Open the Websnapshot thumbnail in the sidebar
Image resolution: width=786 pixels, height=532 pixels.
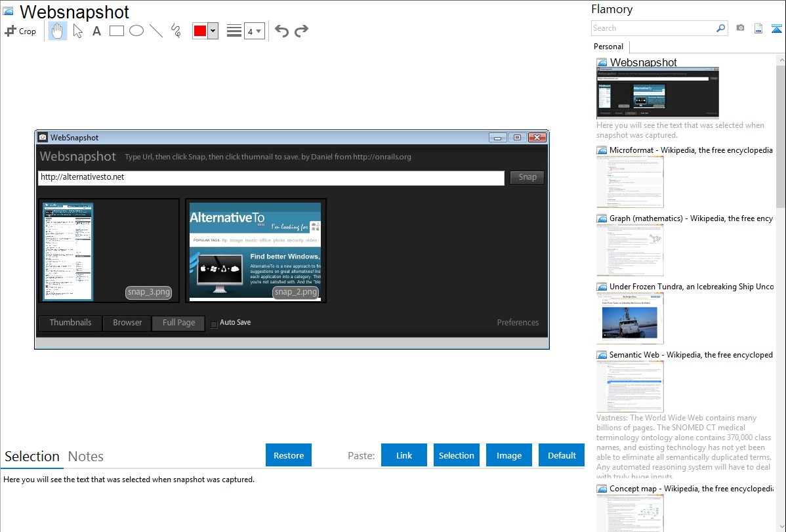pos(657,93)
